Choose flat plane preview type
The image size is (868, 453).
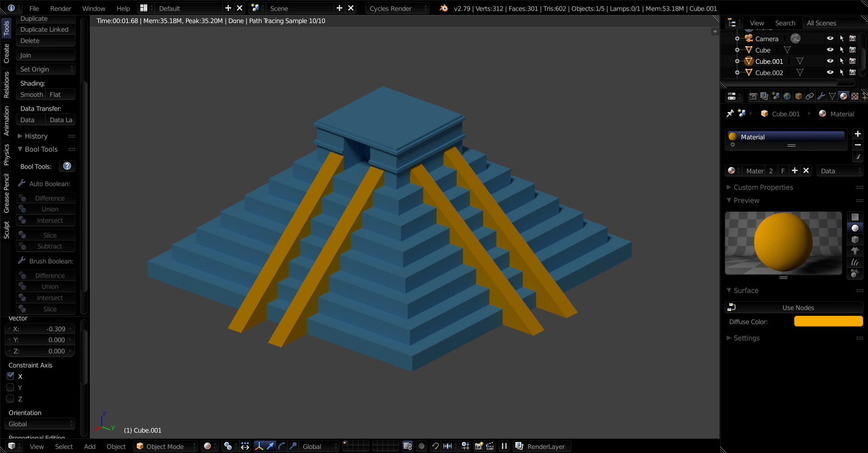pos(855,217)
